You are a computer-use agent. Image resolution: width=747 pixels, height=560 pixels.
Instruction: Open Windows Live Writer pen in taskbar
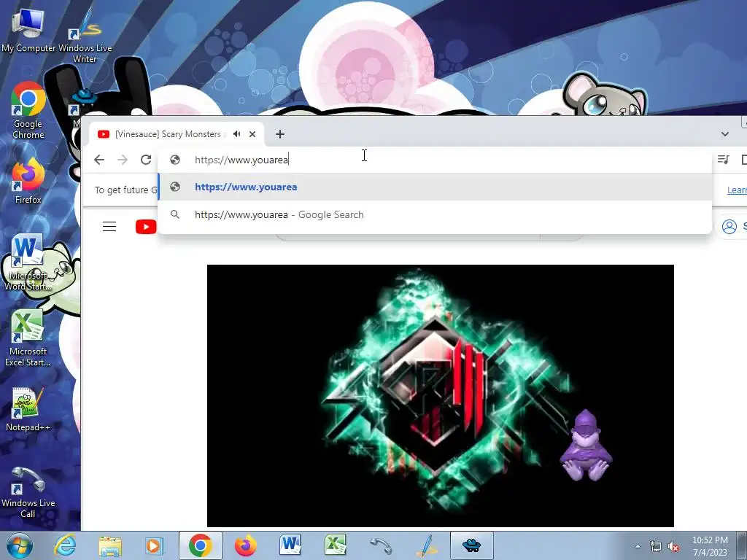point(426,545)
